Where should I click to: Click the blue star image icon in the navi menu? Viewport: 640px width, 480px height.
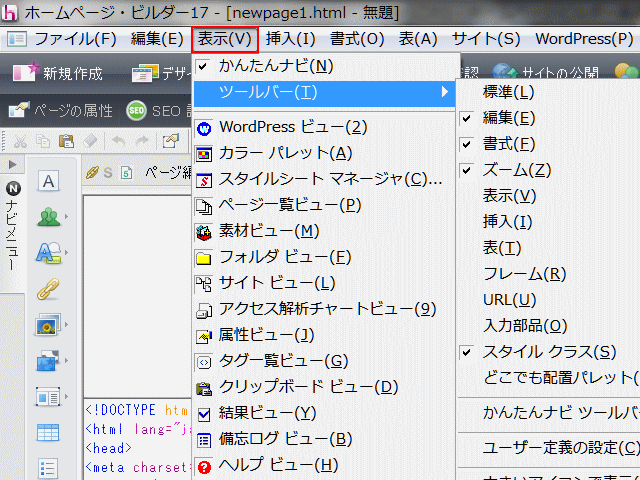pos(47,360)
